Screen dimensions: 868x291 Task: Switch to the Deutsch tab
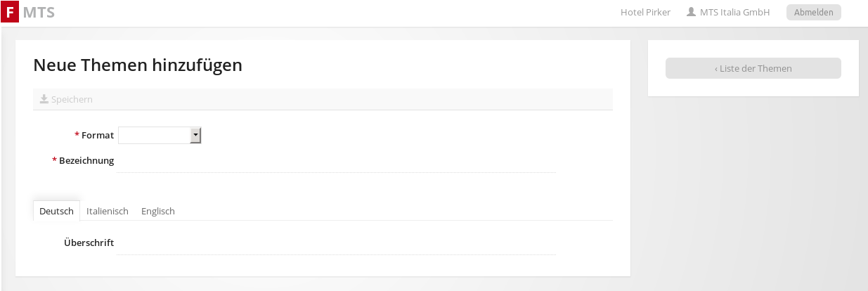56,211
